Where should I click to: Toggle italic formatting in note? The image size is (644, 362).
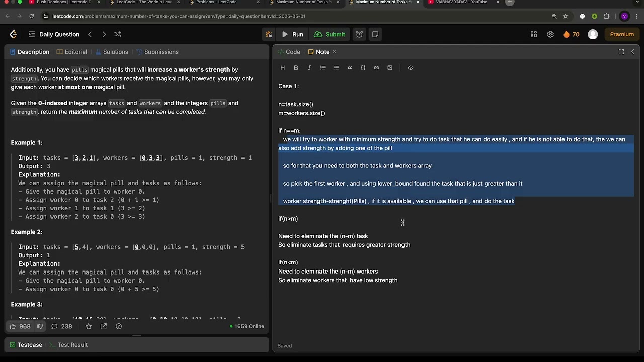pyautogui.click(x=309, y=68)
